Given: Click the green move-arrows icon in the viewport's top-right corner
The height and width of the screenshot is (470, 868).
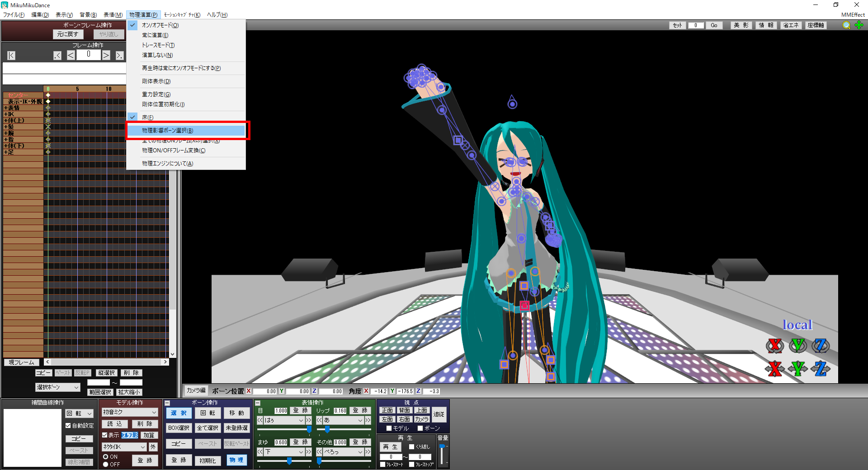Looking at the screenshot, I should tap(859, 25).
